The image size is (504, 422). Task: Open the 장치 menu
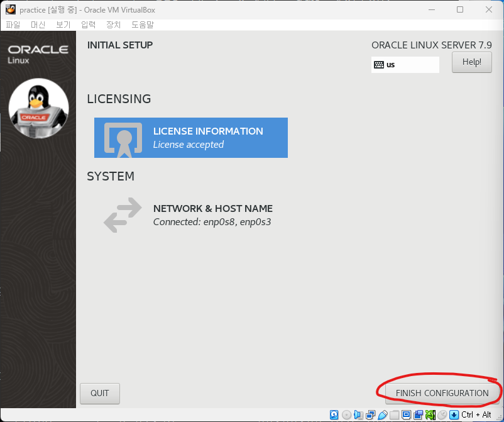pyautogui.click(x=114, y=25)
